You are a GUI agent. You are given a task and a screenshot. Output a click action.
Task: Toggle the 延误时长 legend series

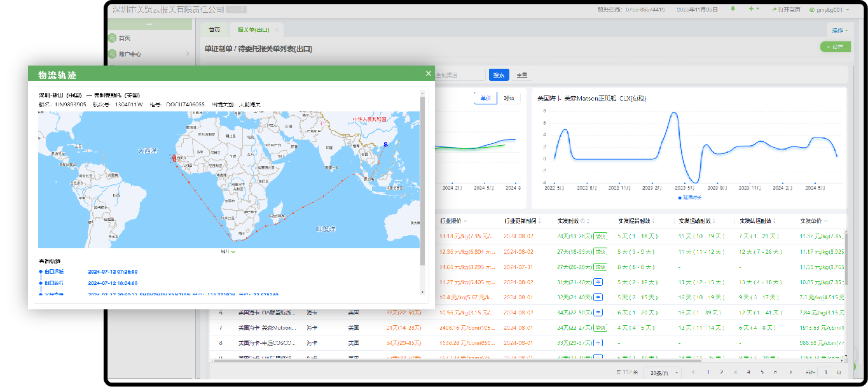pyautogui.click(x=689, y=198)
